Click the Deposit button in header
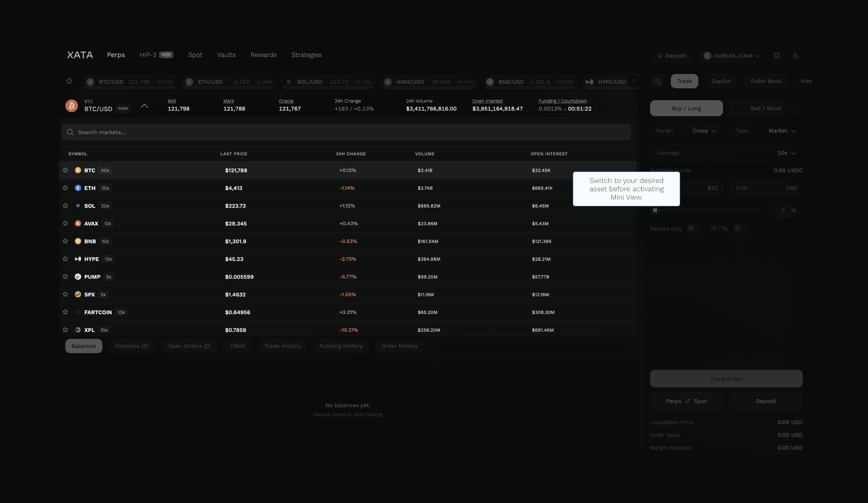Viewport: 868px width, 503px height. point(671,56)
